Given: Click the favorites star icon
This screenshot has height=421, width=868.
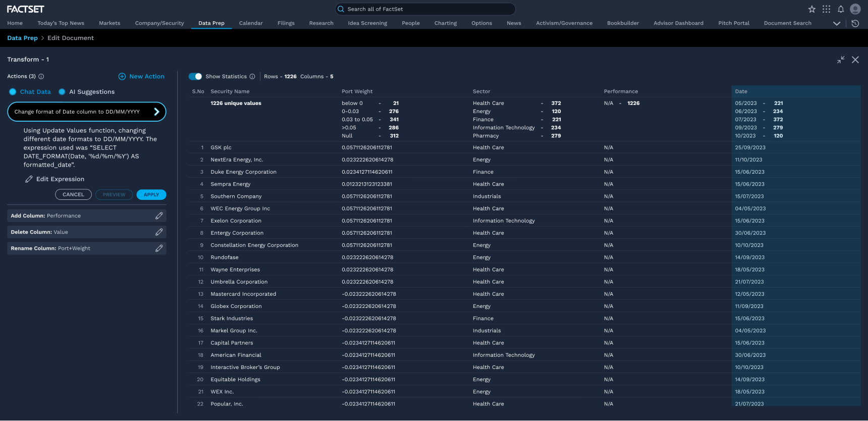Looking at the screenshot, I should [x=811, y=9].
